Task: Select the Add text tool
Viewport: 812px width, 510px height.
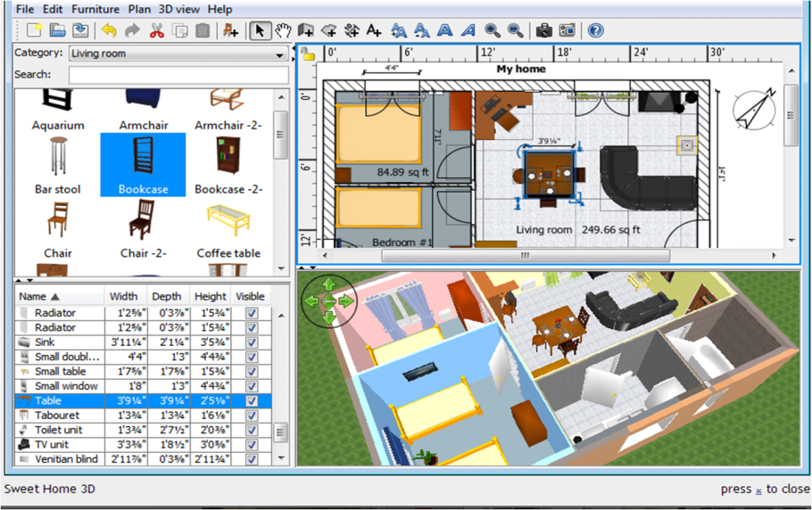Action: pos(374,31)
